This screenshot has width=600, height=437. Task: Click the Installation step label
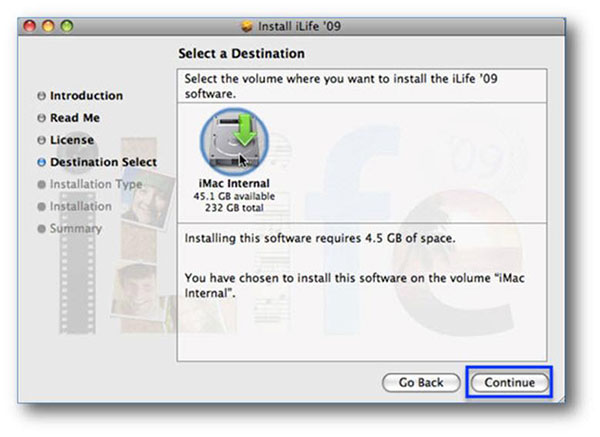81,207
